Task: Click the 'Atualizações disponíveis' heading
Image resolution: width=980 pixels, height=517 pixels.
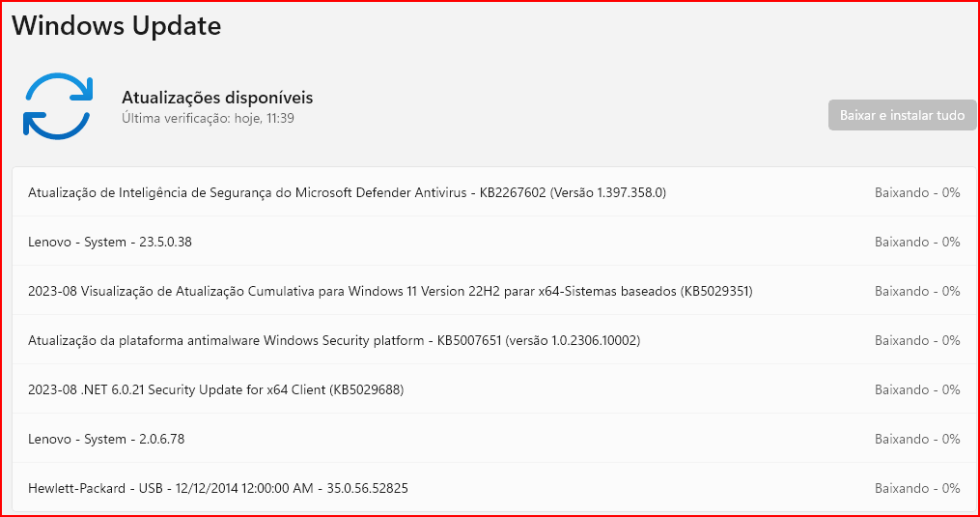Action: tap(217, 98)
